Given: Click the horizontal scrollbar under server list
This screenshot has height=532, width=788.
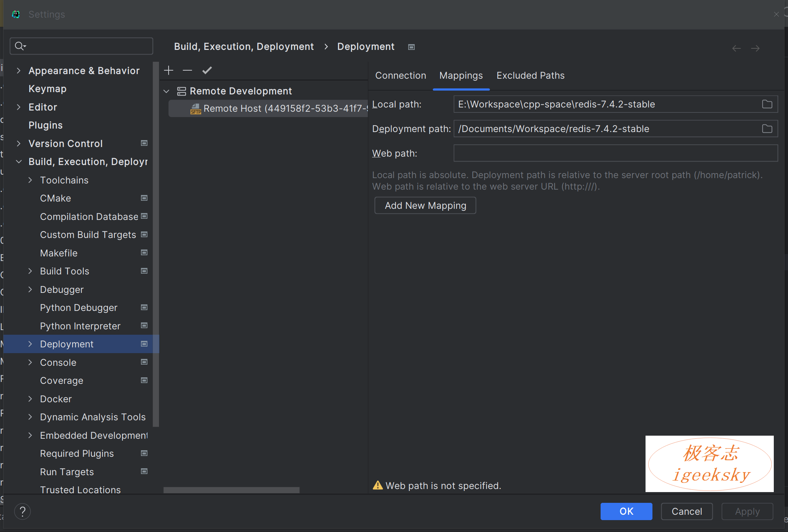Looking at the screenshot, I should [x=231, y=490].
